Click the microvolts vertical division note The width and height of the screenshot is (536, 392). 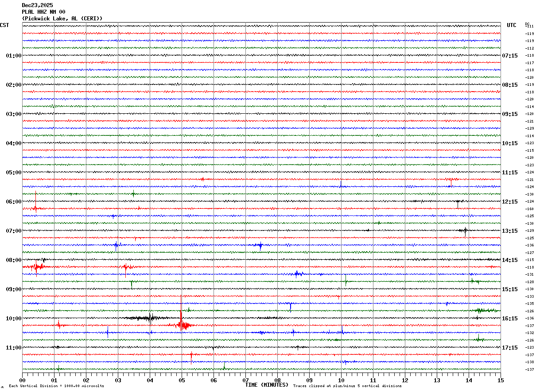(56, 386)
